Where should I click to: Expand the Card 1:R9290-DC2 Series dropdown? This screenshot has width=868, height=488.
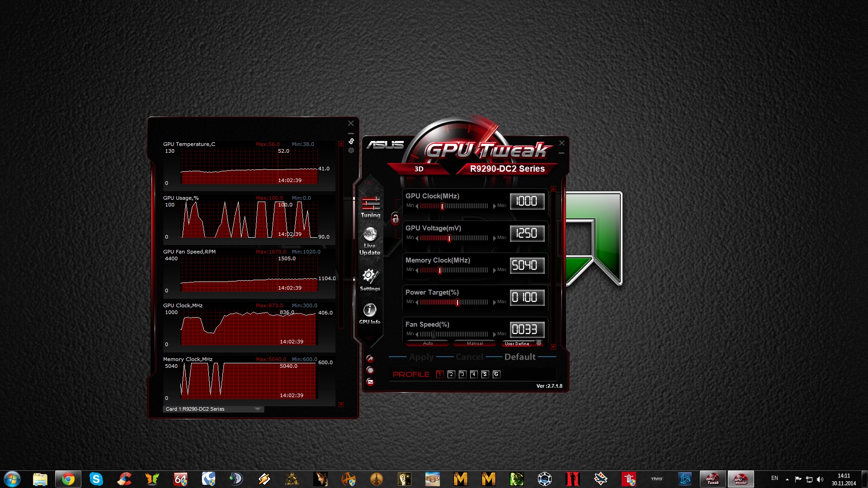click(258, 409)
